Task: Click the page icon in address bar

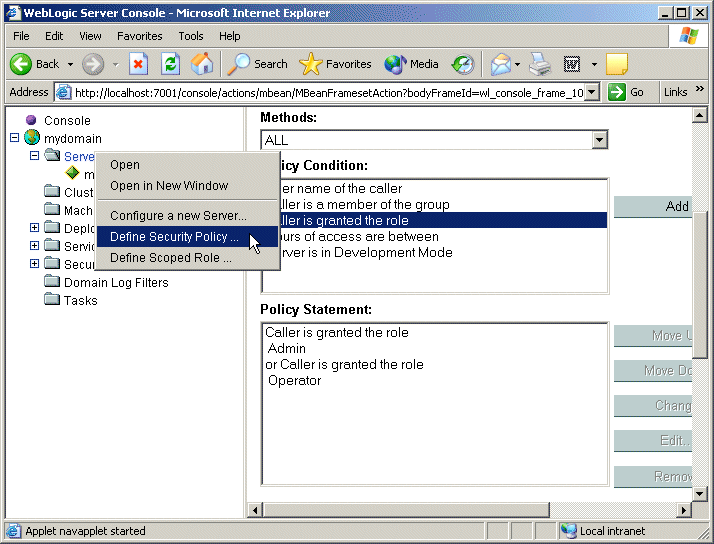Action: (x=63, y=92)
